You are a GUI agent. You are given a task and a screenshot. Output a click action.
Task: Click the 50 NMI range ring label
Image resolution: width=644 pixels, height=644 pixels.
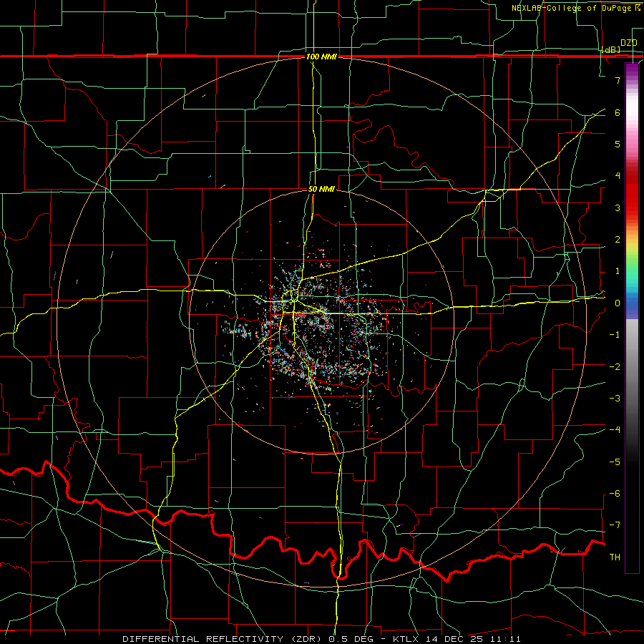coord(321,189)
